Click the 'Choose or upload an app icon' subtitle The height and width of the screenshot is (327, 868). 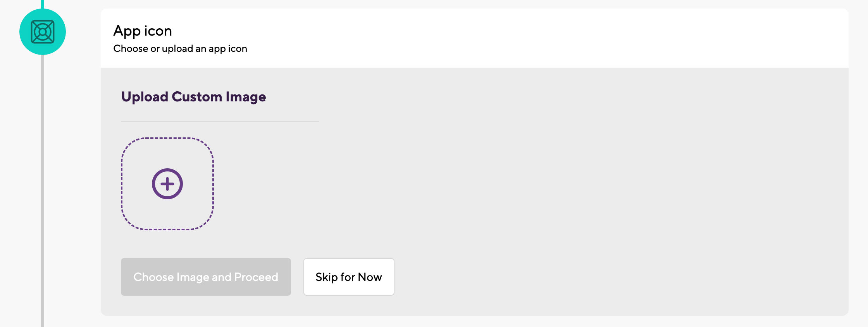pyautogui.click(x=180, y=49)
